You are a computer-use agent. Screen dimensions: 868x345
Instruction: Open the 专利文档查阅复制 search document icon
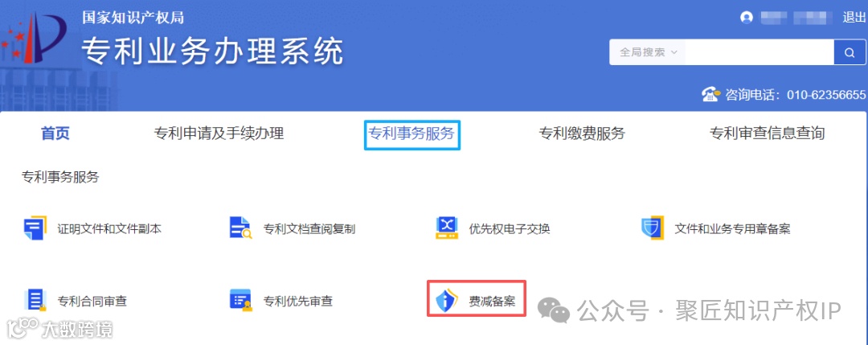pyautogui.click(x=240, y=228)
